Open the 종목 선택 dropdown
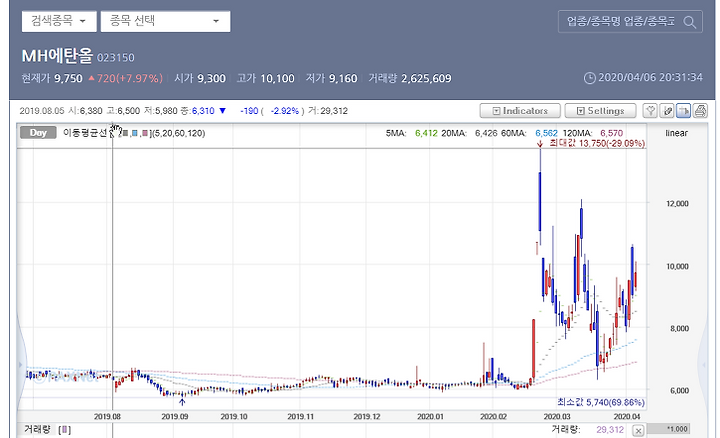The image size is (720, 438). (x=165, y=21)
